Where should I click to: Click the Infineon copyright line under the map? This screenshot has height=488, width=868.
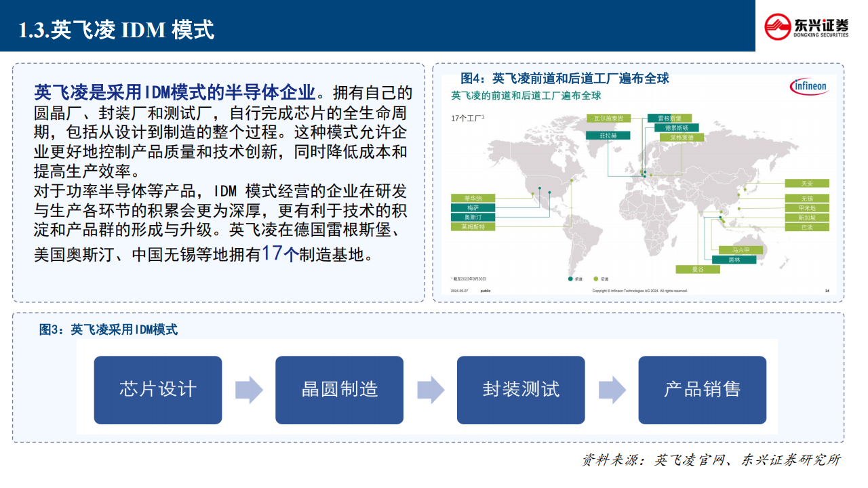click(x=639, y=291)
